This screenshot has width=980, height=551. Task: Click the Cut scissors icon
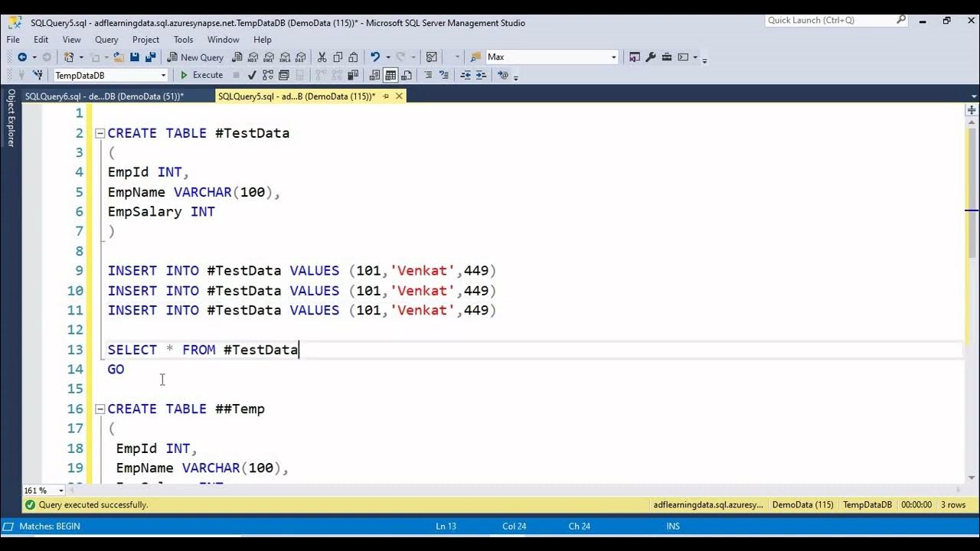point(322,57)
